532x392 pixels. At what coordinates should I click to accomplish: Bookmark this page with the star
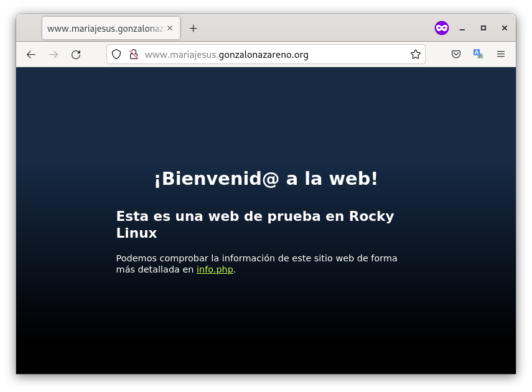pyautogui.click(x=415, y=55)
